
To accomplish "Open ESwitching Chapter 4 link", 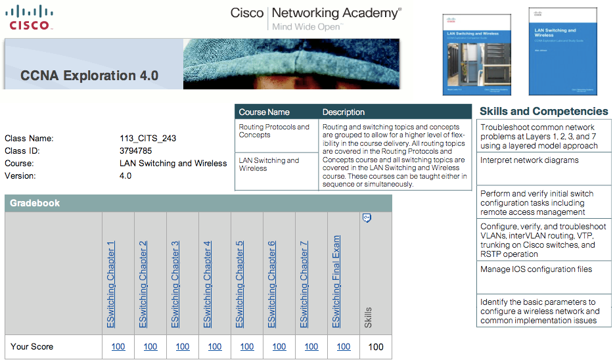I will (x=208, y=284).
